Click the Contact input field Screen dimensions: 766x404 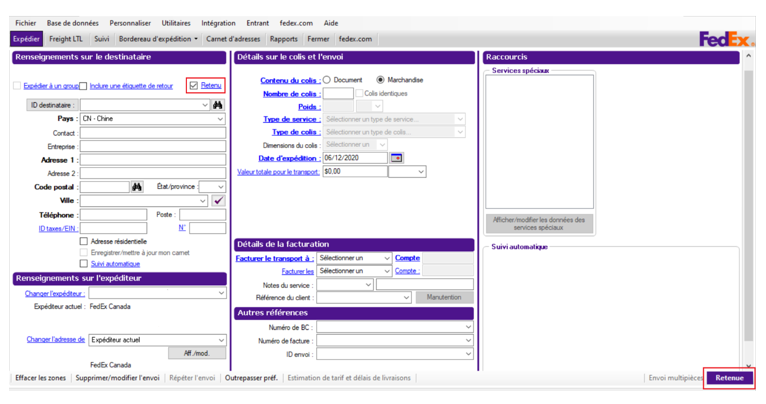(x=153, y=133)
